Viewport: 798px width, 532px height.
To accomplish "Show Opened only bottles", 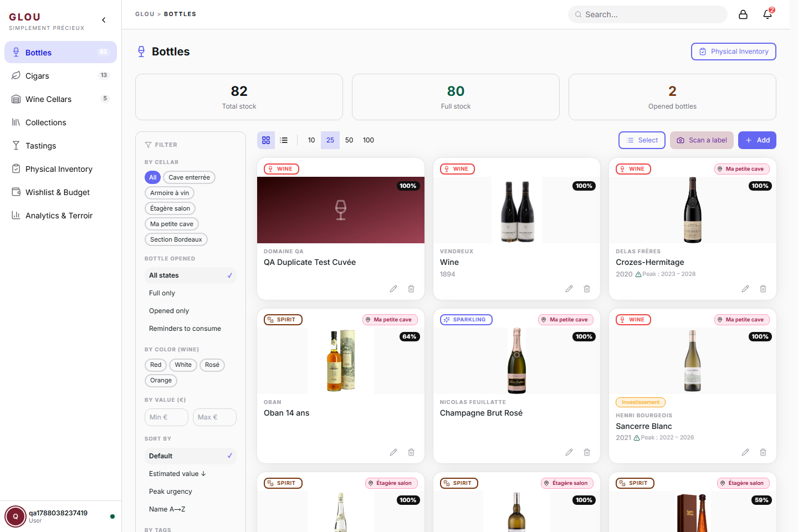I will coord(190,311).
